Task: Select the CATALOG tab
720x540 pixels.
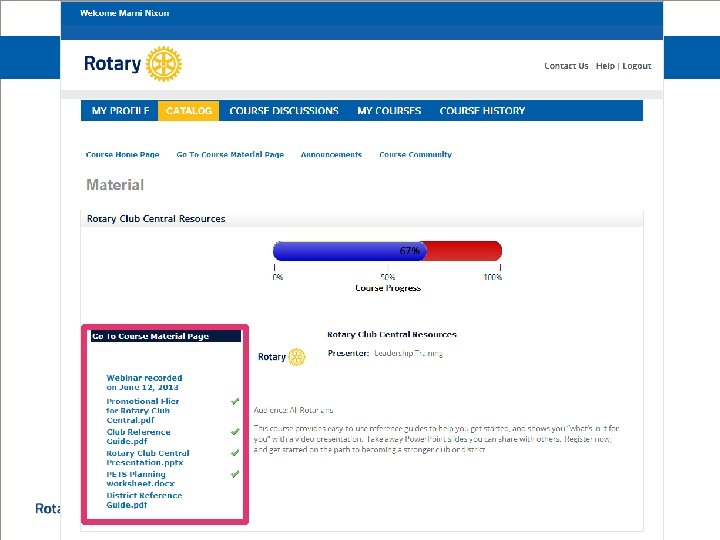Action: pos(189,111)
